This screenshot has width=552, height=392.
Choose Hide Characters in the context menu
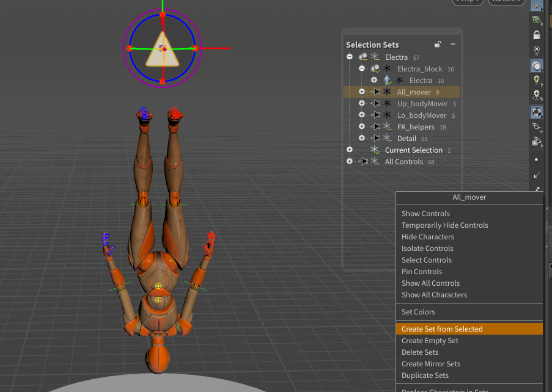point(469,237)
